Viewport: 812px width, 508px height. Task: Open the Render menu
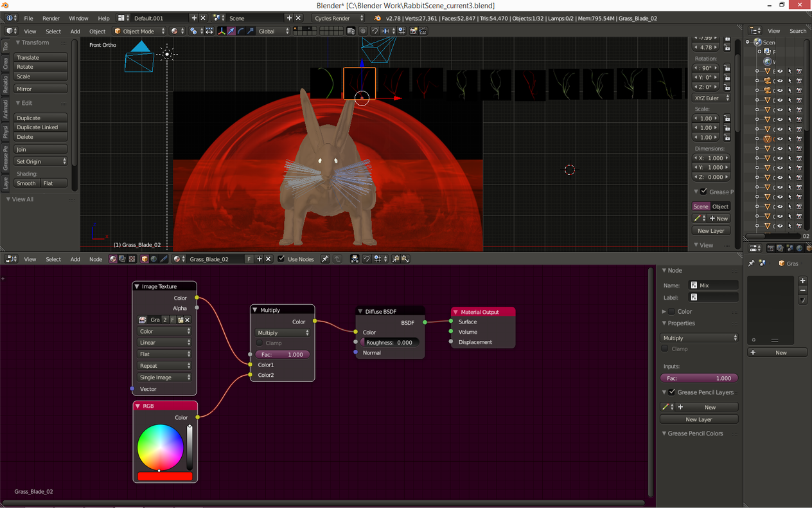coord(51,18)
